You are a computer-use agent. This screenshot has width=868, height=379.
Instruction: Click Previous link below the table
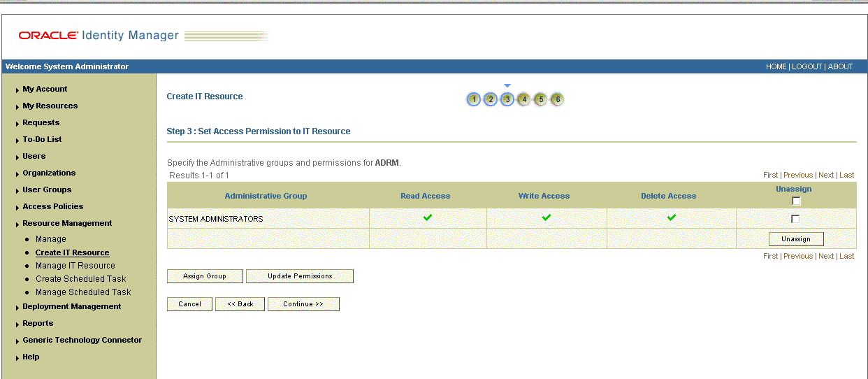pos(798,257)
